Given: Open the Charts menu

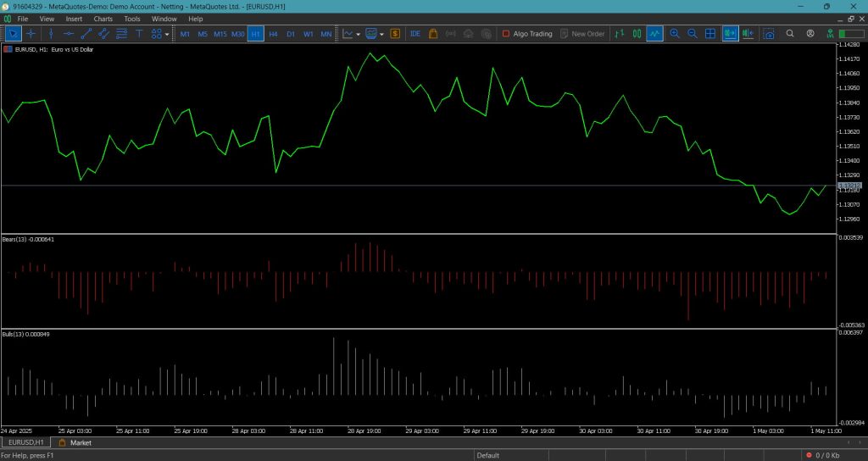Looking at the screenshot, I should pos(103,19).
